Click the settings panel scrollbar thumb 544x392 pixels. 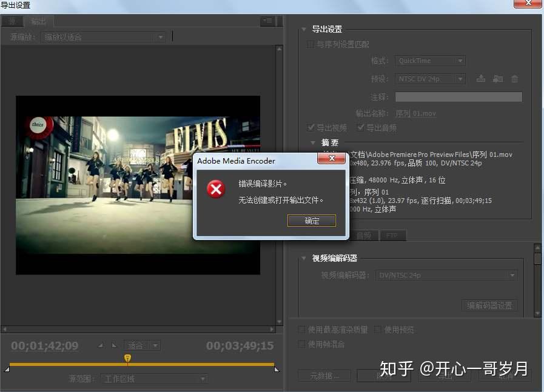(x=537, y=258)
